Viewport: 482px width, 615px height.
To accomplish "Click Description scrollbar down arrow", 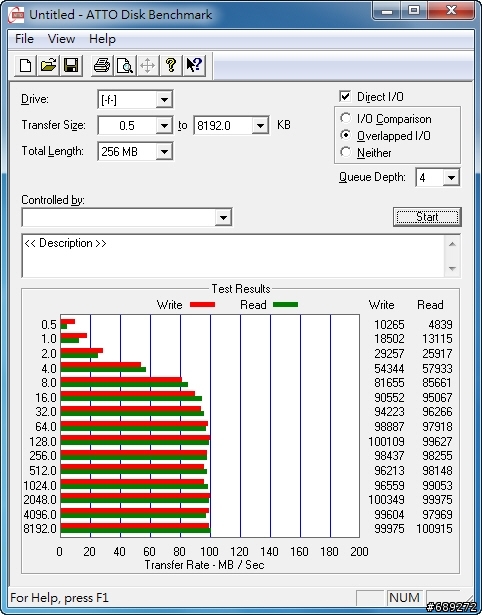I will click(452, 269).
